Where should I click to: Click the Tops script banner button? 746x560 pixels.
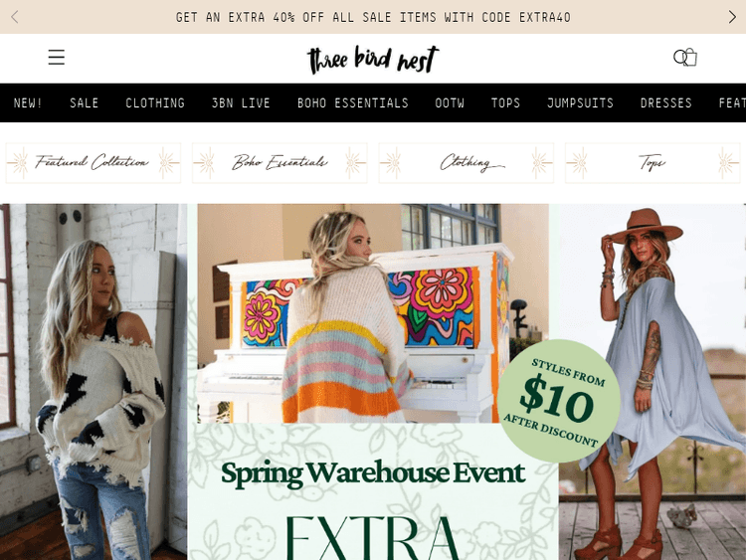pos(653,163)
